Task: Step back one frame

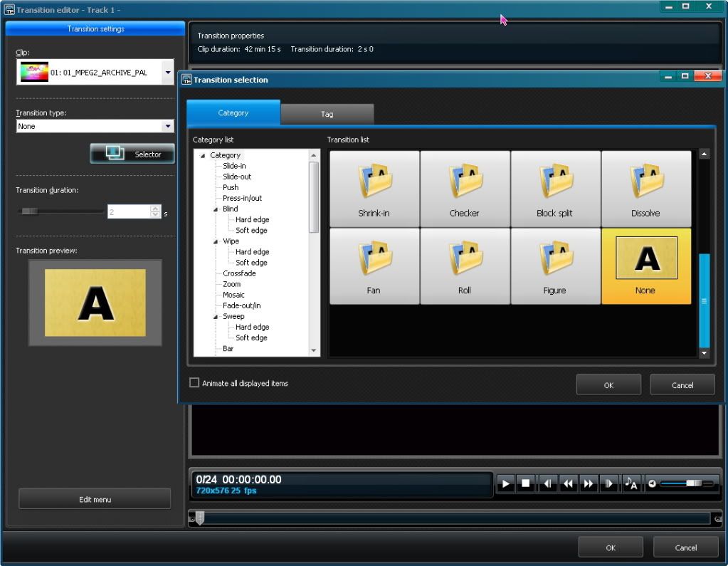Action: pyautogui.click(x=547, y=484)
